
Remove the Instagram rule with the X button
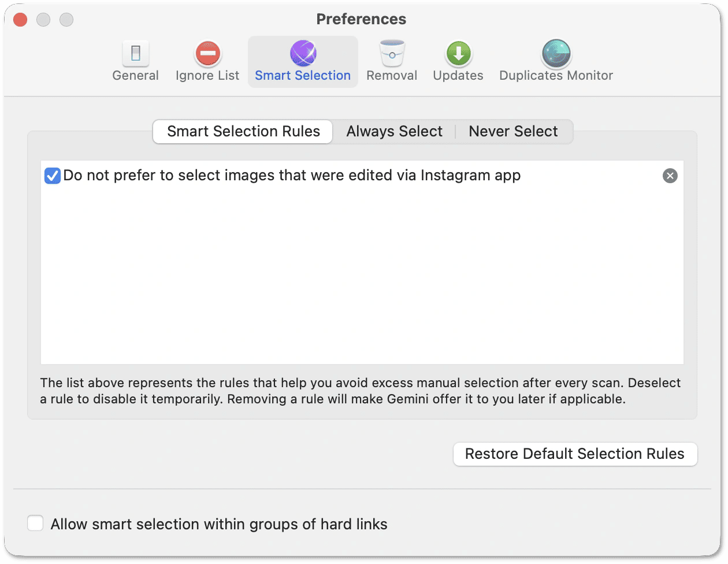tap(670, 176)
